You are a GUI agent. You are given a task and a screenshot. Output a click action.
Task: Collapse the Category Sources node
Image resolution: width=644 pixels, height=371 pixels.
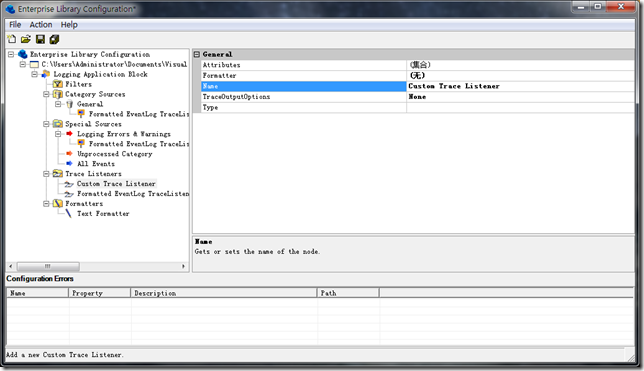pos(46,94)
